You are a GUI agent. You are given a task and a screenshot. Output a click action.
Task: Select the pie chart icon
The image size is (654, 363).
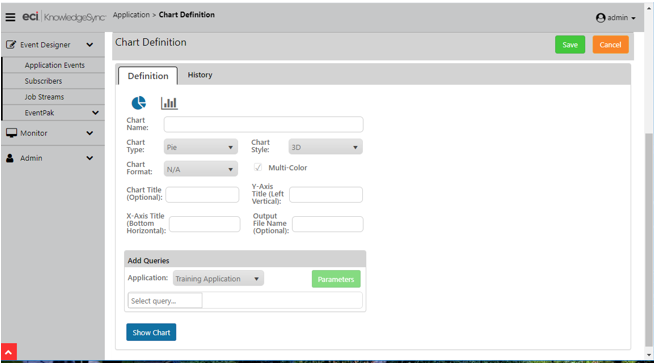tap(138, 103)
